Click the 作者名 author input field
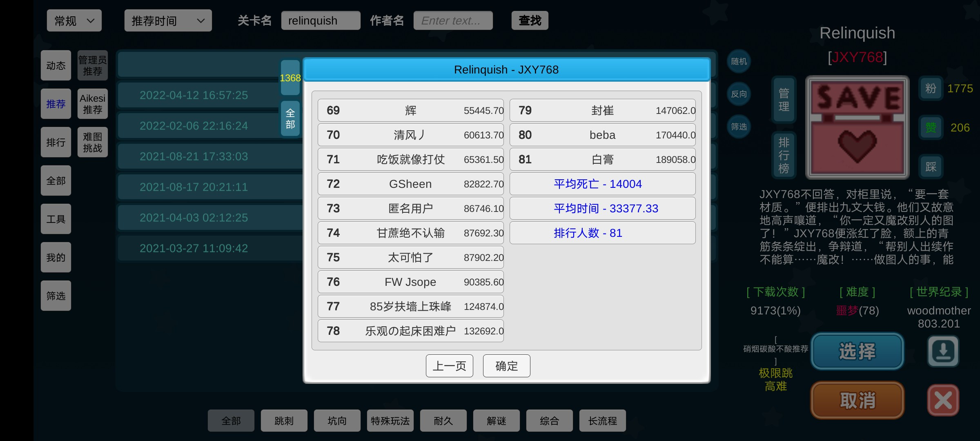This screenshot has width=980, height=441. 453,20
